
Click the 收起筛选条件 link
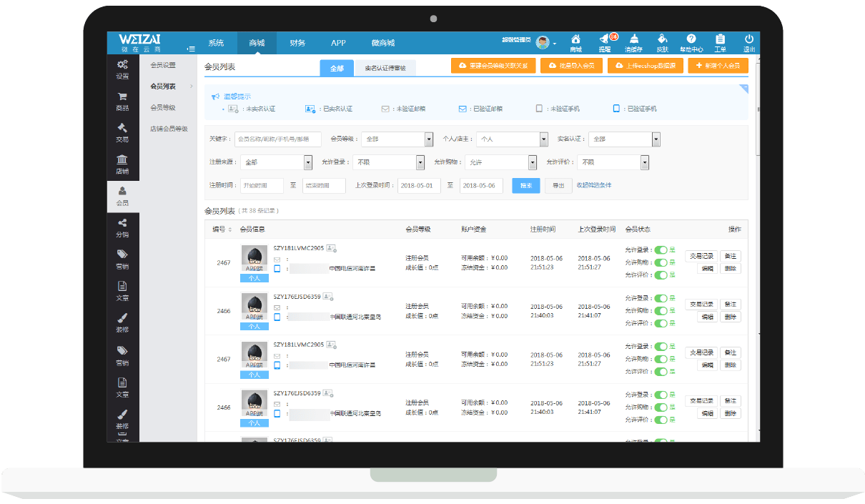point(594,185)
